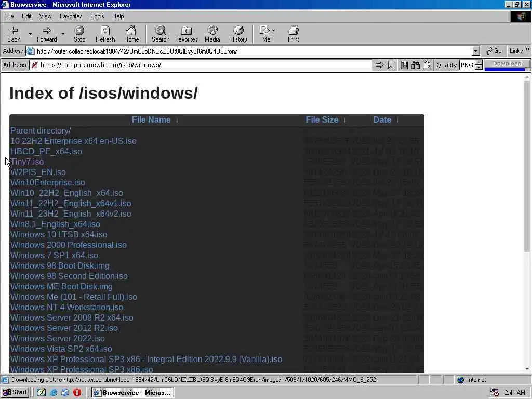Open the Help menu
This screenshot has width=532, height=399.
(118, 16)
